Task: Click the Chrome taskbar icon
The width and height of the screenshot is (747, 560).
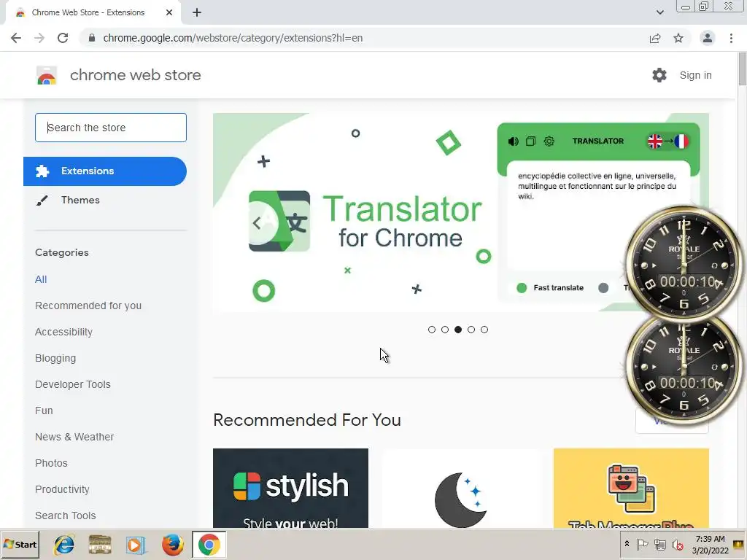Action: (x=209, y=545)
